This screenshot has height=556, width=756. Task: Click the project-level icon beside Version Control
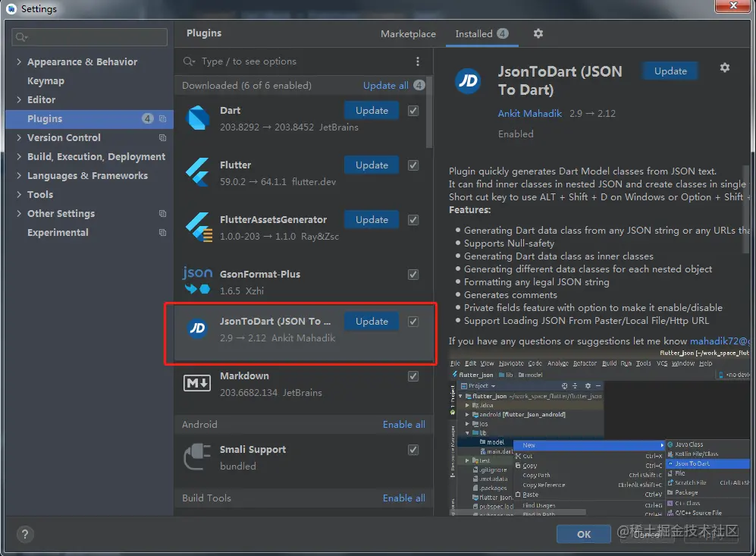(x=162, y=138)
